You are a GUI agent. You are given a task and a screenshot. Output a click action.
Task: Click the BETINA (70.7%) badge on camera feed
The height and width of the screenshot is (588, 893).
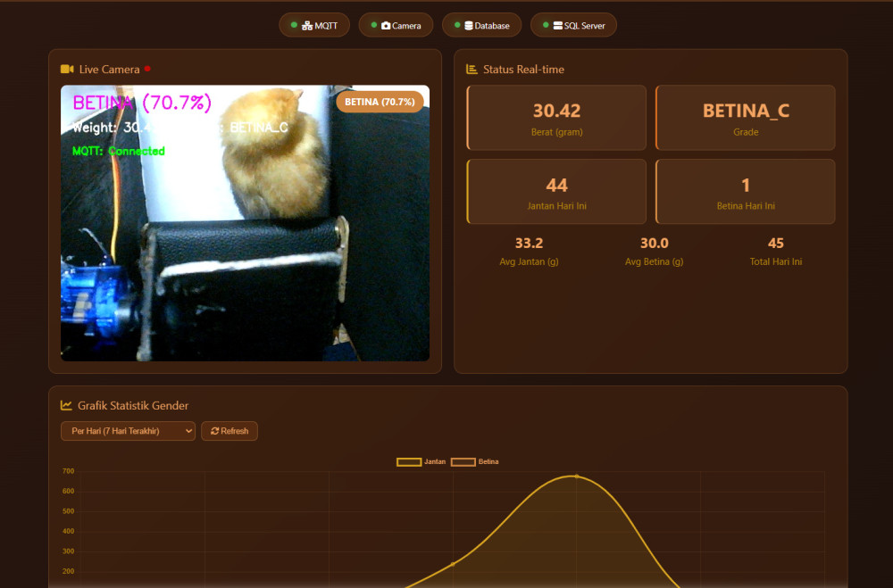coord(380,102)
